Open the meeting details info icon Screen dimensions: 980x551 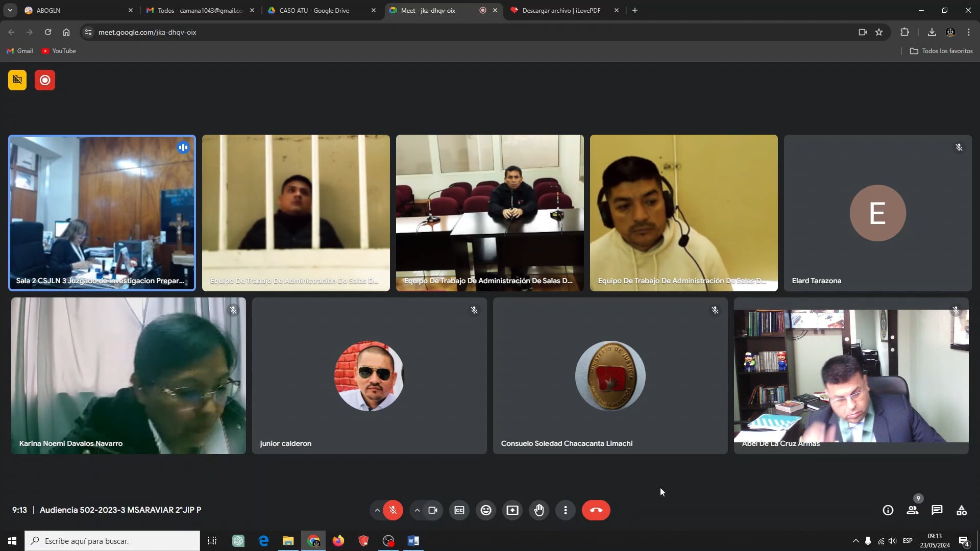point(888,510)
